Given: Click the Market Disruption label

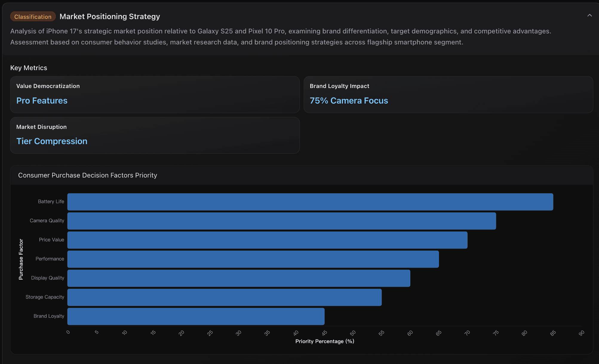Looking at the screenshot, I should (x=42, y=127).
